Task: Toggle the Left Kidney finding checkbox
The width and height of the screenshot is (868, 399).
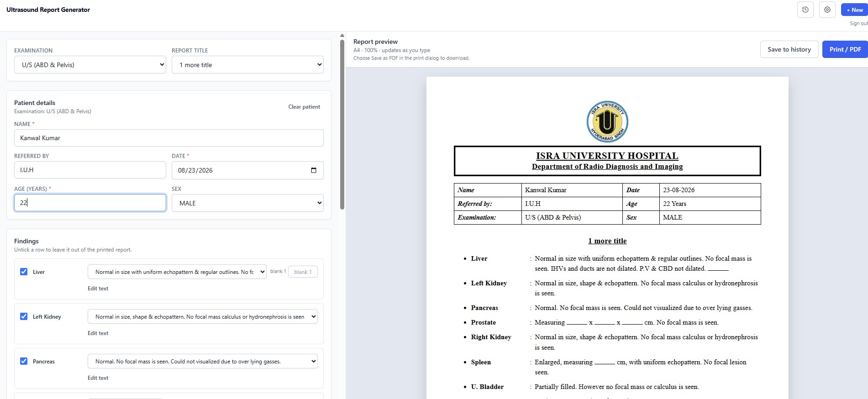Action: point(24,316)
